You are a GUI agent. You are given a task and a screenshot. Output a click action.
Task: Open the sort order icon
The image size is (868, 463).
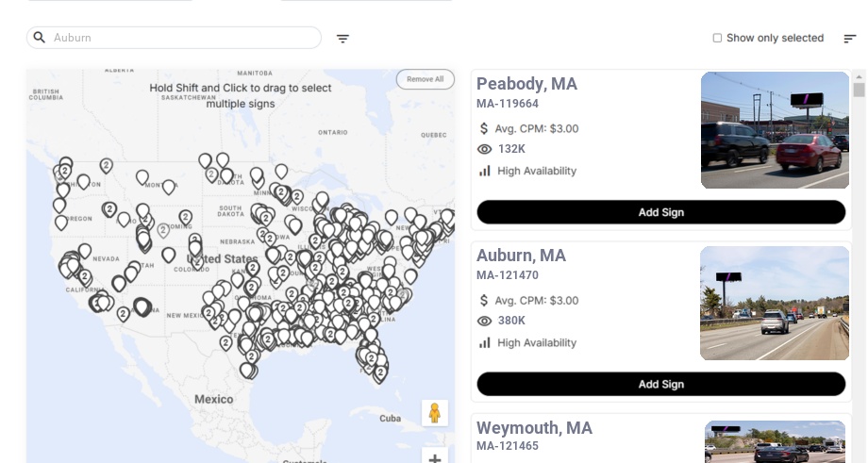[849, 39]
